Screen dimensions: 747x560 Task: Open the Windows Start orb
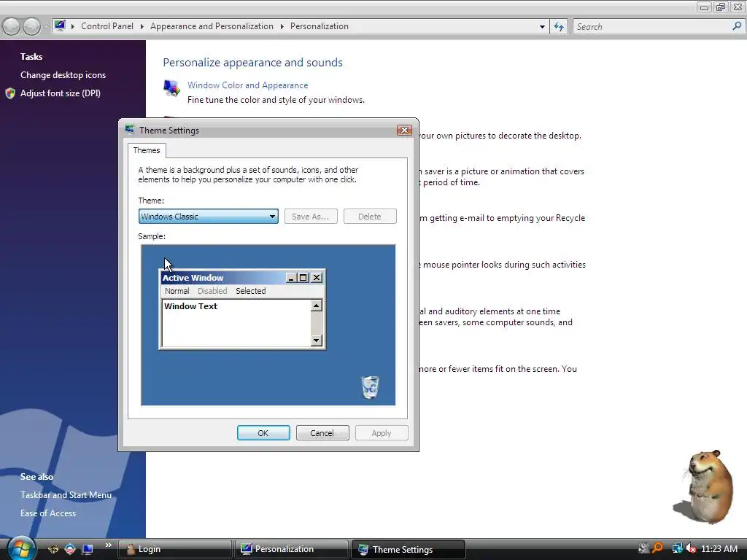[21, 548]
